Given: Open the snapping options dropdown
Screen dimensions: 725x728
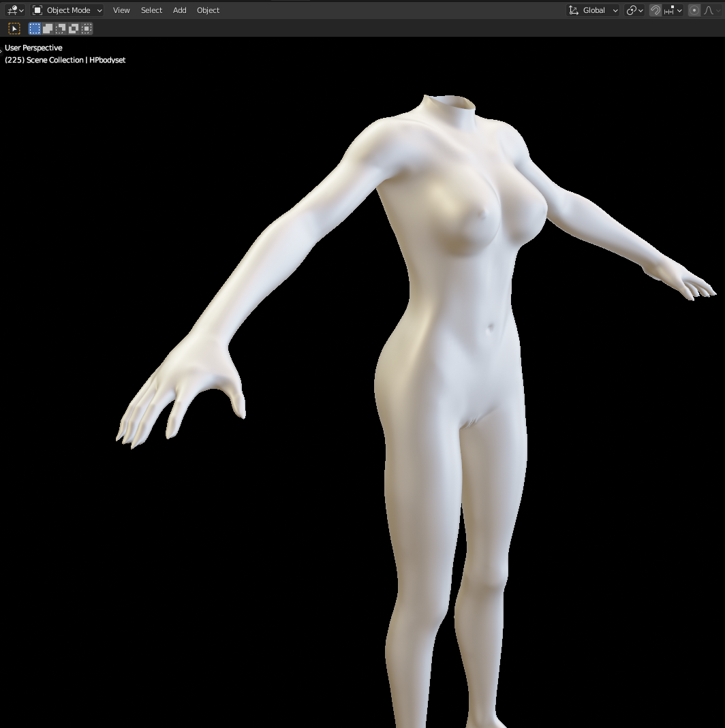Looking at the screenshot, I should (673, 10).
